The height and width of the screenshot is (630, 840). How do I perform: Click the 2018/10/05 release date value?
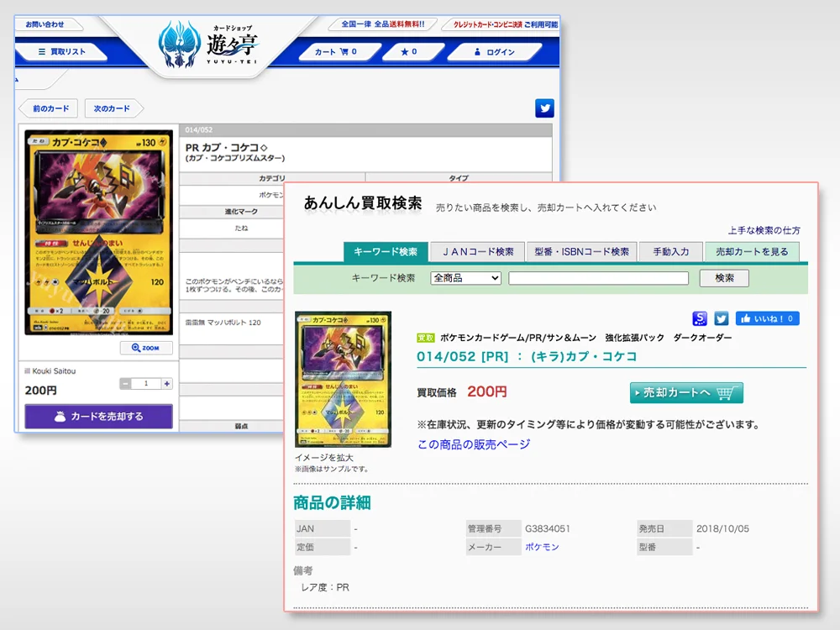coord(722,528)
